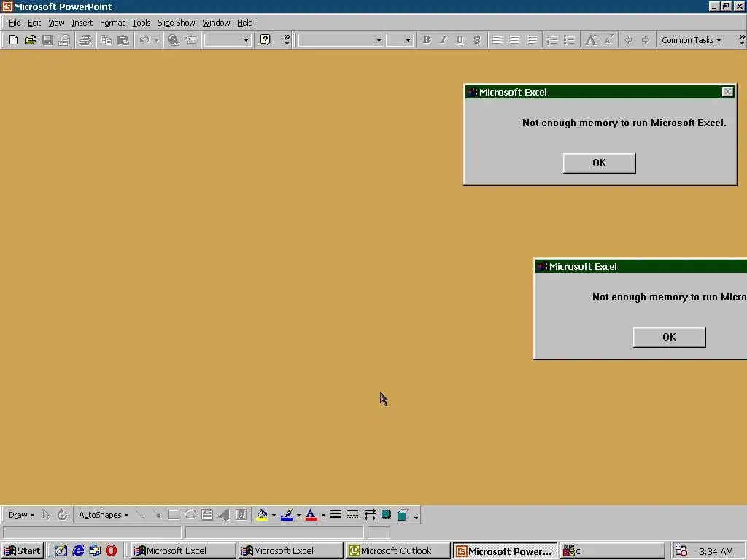The image size is (747, 560).
Task: Select the Text Box tool
Action: (207, 515)
